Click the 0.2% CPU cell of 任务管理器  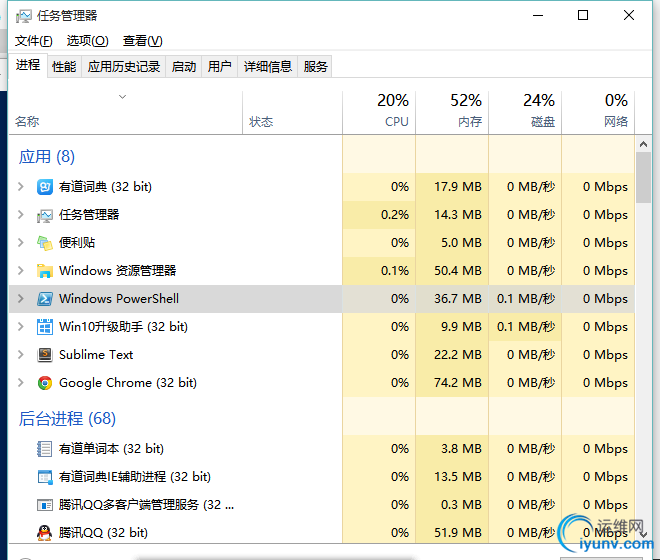coord(379,215)
